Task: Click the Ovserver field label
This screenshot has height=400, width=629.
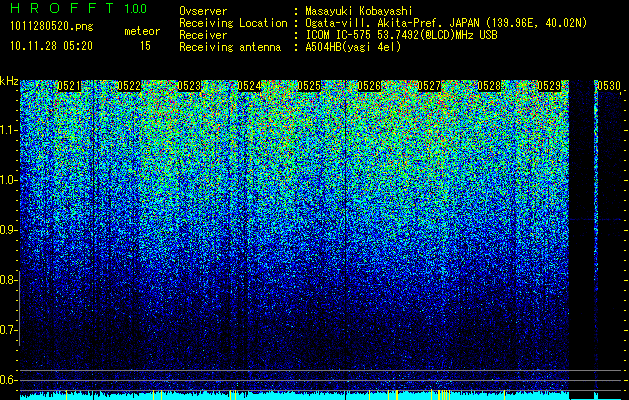Action: pos(203,11)
